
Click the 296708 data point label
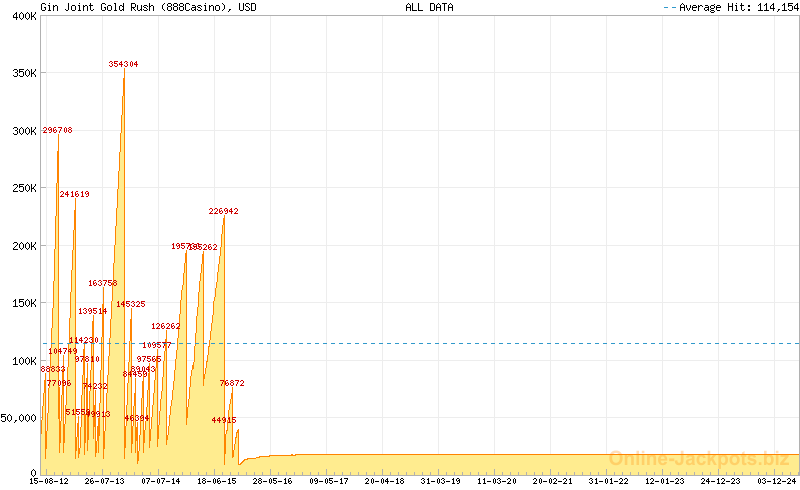pos(57,130)
